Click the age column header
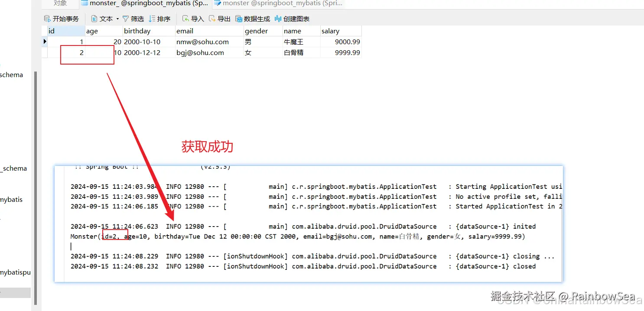The width and height of the screenshot is (644, 311). click(104, 31)
